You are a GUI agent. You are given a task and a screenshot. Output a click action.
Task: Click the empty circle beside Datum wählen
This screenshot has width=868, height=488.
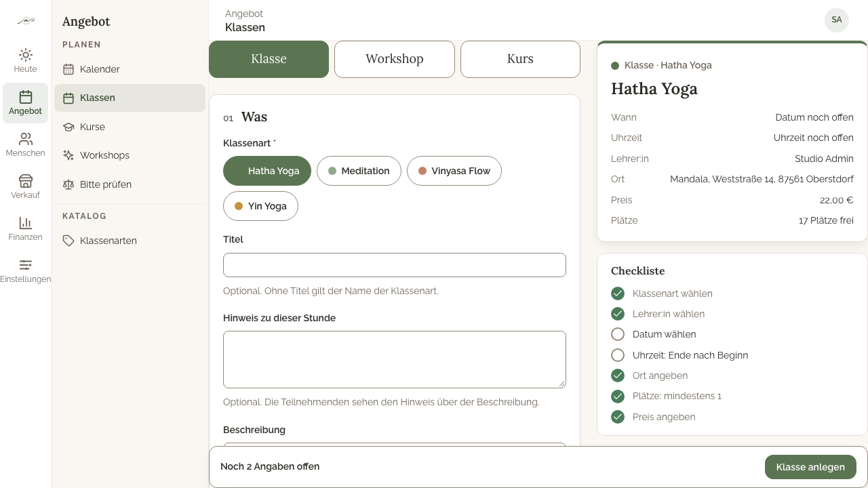pos(618,334)
